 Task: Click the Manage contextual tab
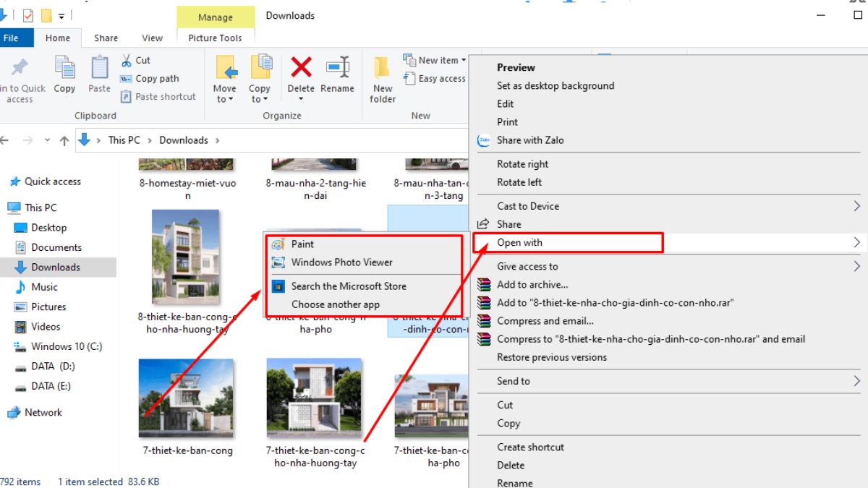(216, 17)
